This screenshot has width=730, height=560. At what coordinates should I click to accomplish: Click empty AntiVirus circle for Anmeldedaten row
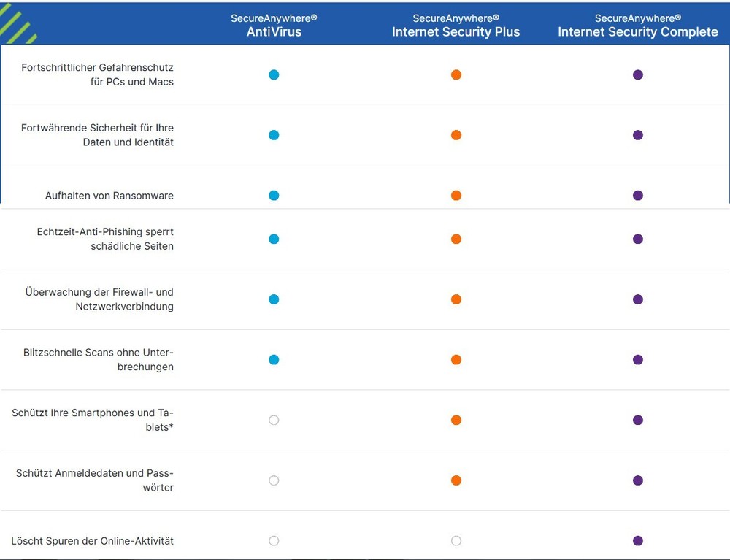pos(274,480)
